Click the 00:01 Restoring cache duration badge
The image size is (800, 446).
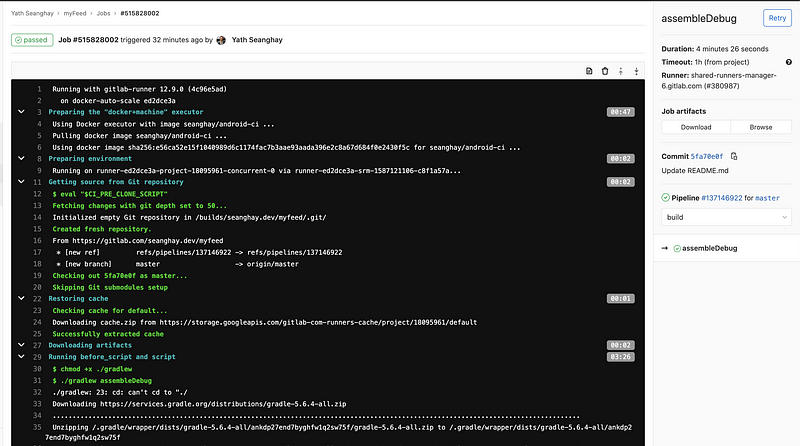(620, 299)
